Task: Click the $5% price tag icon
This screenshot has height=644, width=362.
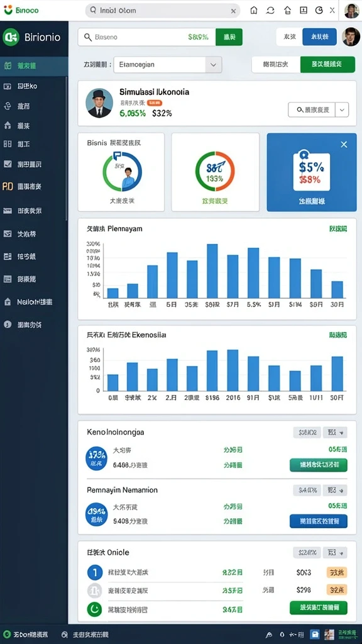Action: (x=312, y=172)
